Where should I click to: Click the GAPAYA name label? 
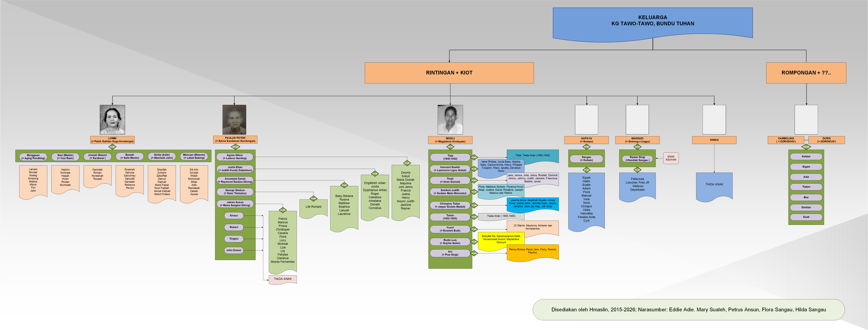click(586, 140)
